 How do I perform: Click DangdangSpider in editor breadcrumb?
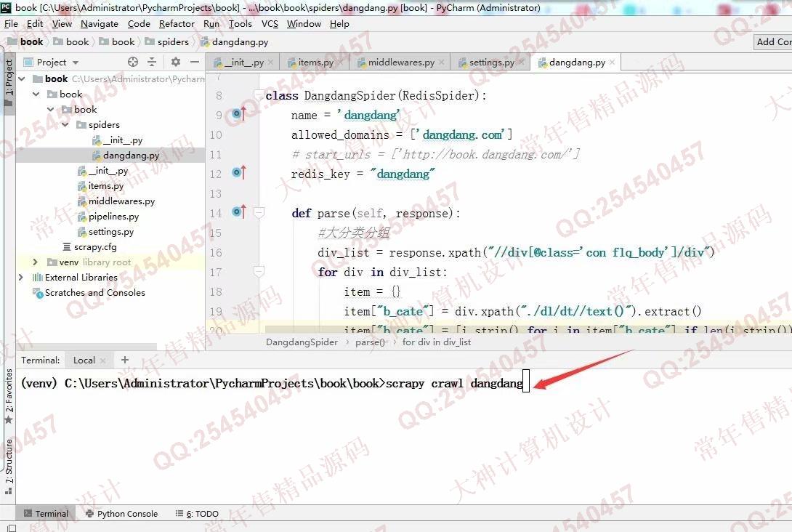302,342
